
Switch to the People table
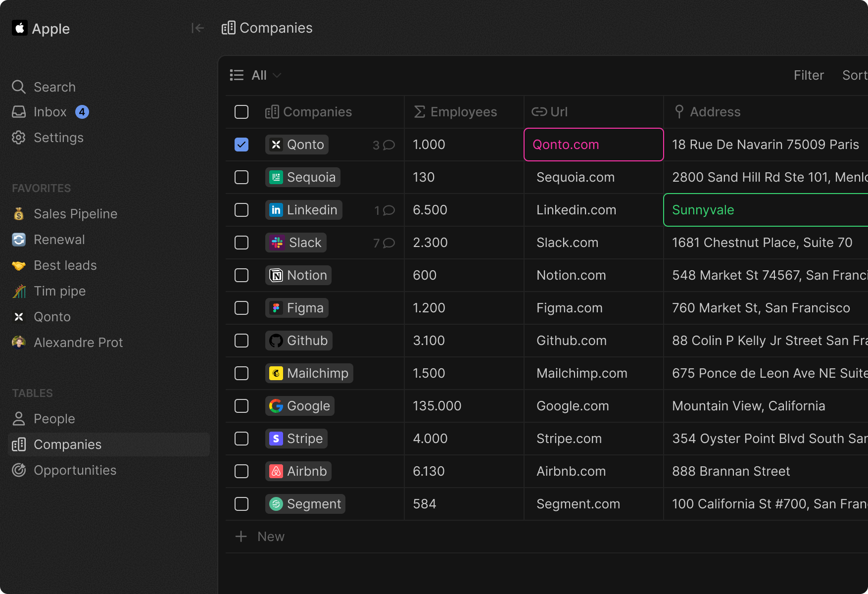click(x=54, y=418)
